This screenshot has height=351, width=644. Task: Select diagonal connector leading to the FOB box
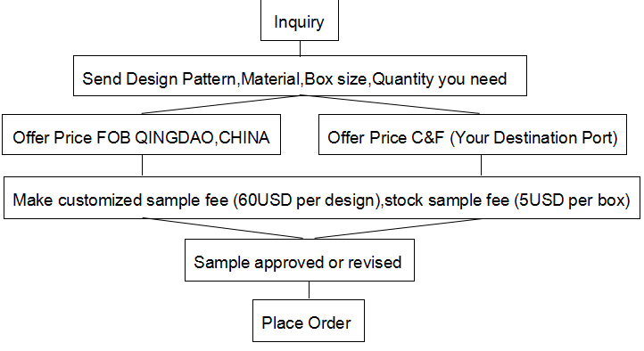221,104
